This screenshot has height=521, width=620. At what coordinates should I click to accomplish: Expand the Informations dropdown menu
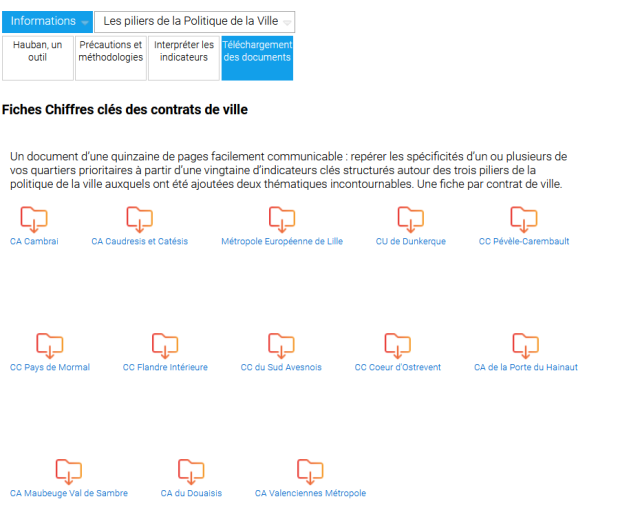pyautogui.click(x=47, y=21)
